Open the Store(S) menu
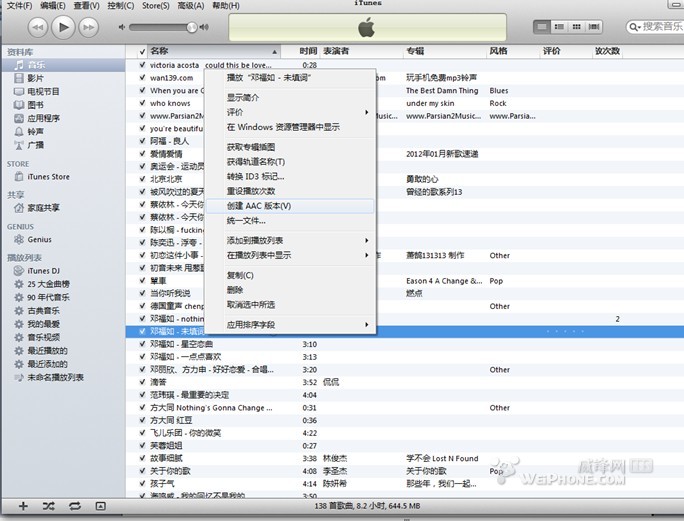 156,6
